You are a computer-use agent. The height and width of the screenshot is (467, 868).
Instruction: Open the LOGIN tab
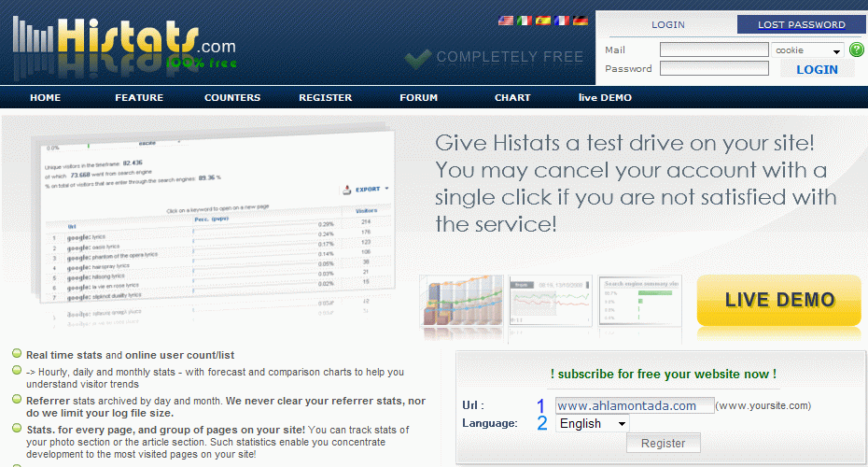pyautogui.click(x=667, y=24)
